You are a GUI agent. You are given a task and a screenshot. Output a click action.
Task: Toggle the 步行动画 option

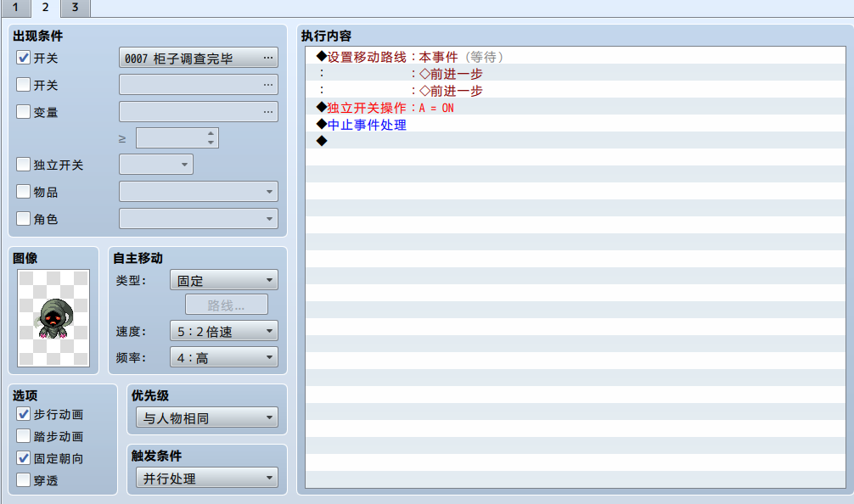point(24,414)
